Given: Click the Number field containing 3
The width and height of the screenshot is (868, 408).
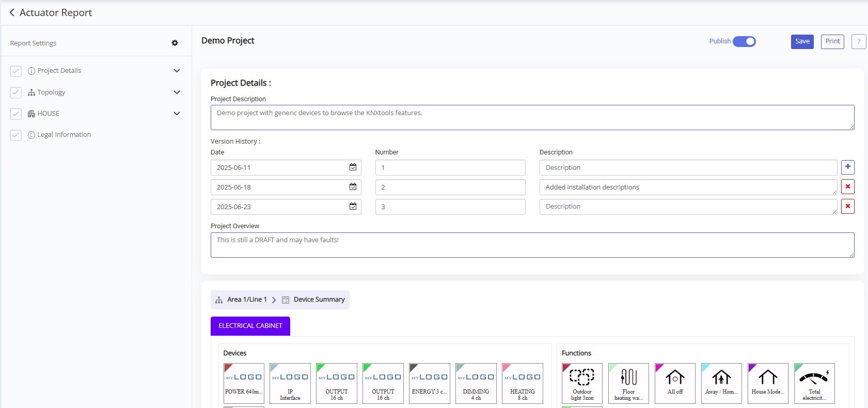Looking at the screenshot, I should [x=450, y=207].
